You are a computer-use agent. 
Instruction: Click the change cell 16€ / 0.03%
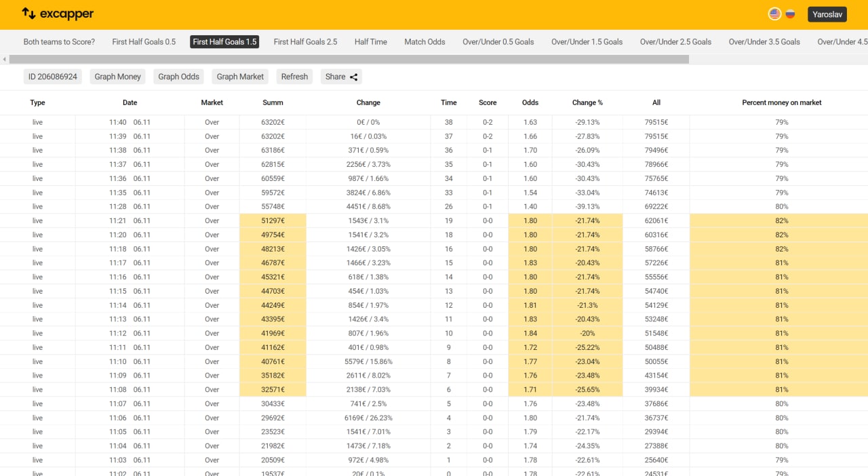[368, 136]
